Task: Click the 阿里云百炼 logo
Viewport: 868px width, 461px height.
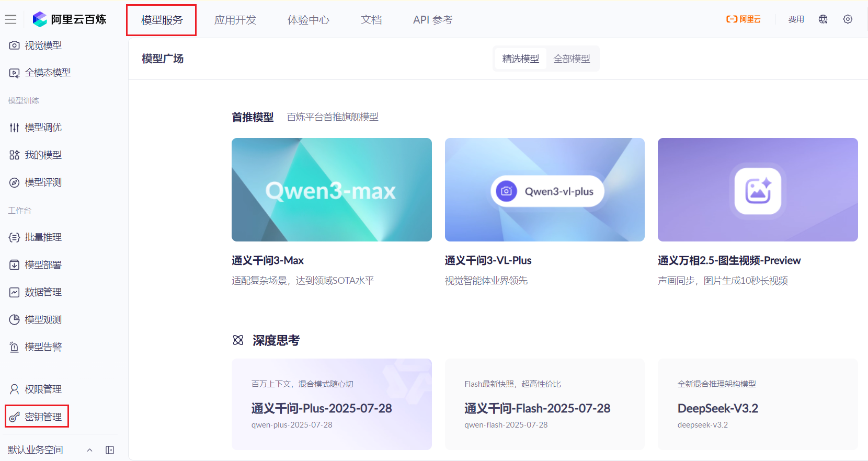Action: pyautogui.click(x=70, y=19)
